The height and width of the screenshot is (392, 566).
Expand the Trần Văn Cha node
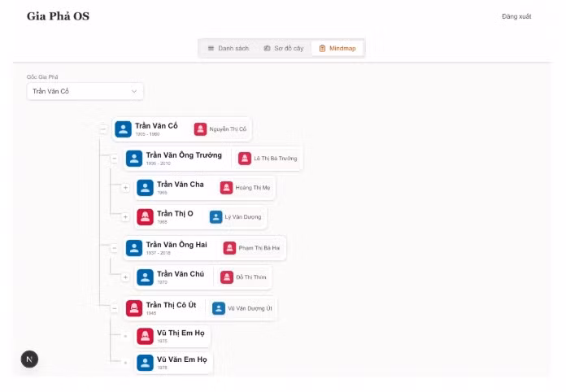(125, 188)
